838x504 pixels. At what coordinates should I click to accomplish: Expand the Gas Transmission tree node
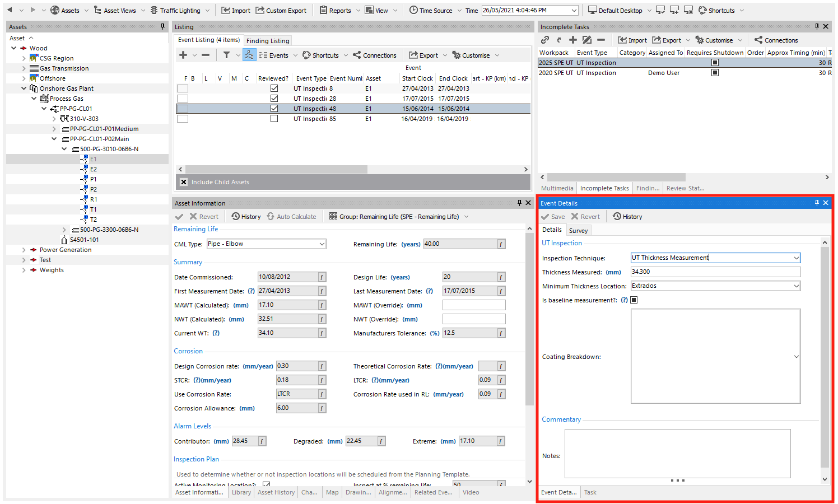(24, 68)
